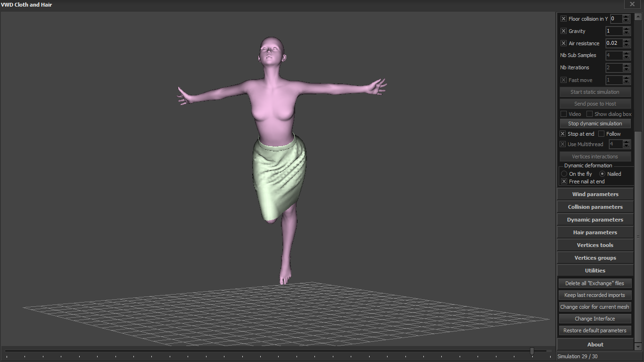Click Delete all "Exchange" files button
This screenshot has height=362, width=644.
(595, 283)
